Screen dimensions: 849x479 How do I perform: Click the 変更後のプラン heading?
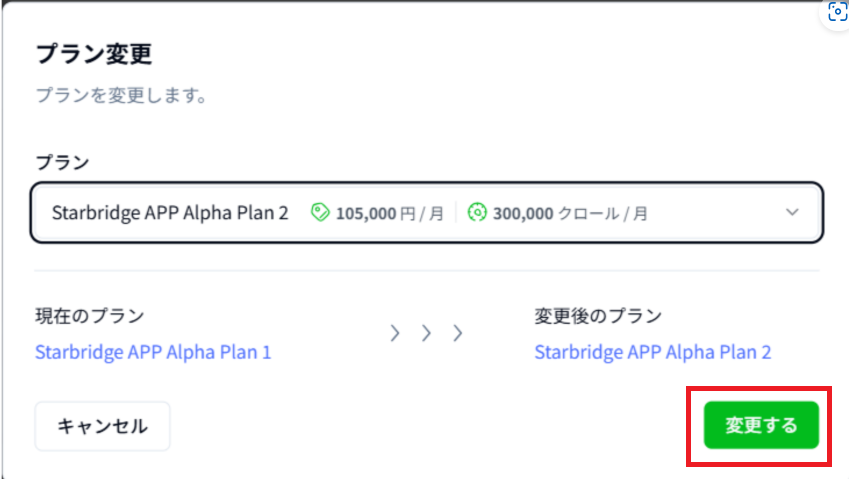(x=598, y=316)
